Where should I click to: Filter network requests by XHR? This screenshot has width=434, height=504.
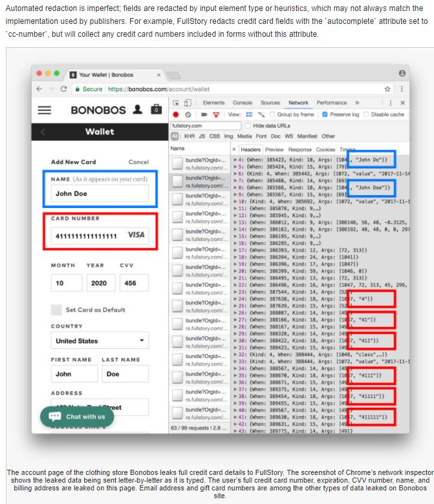click(x=189, y=136)
